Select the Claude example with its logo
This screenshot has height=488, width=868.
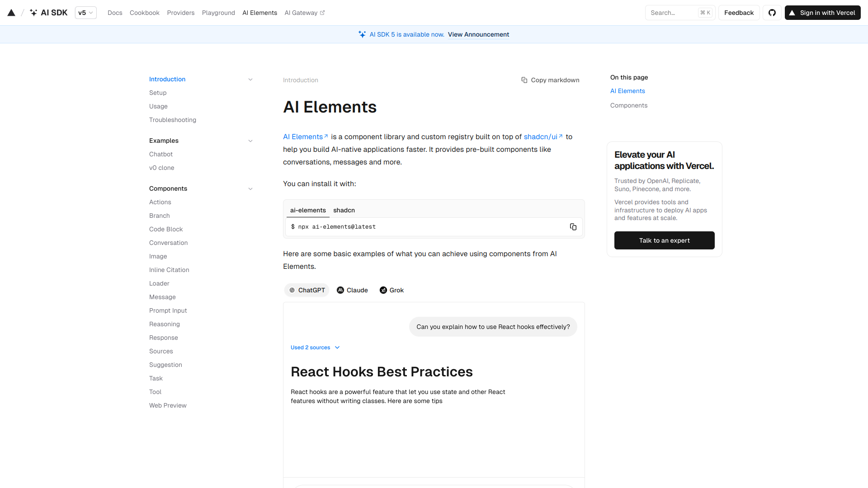(x=352, y=290)
